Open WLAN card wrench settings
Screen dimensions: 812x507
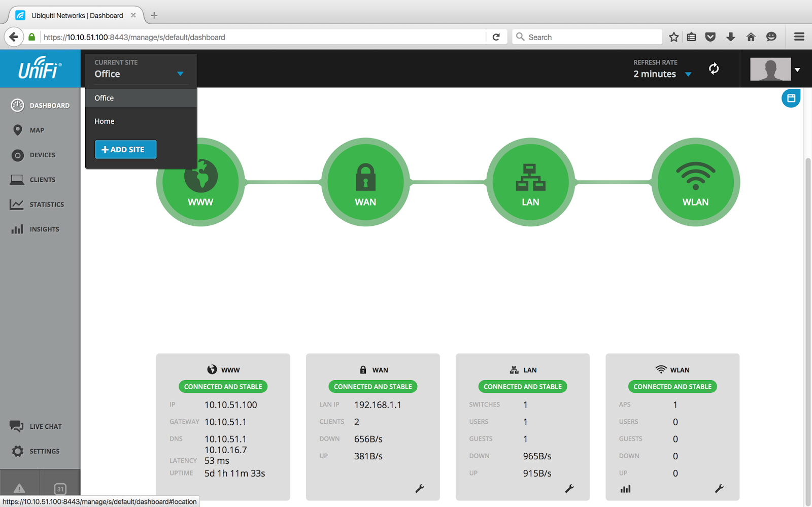(719, 489)
